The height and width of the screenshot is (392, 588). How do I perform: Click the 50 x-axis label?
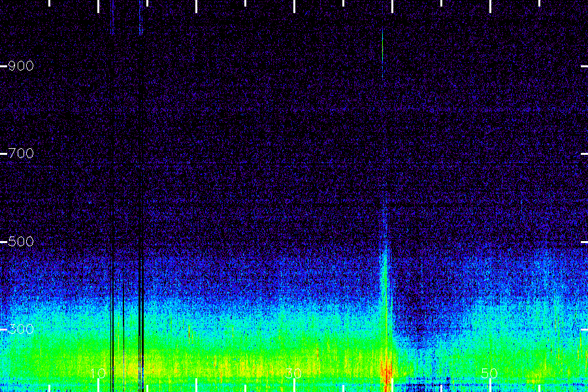[490, 373]
